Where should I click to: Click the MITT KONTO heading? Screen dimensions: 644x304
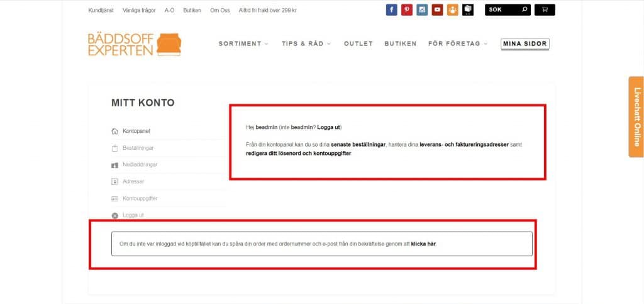tap(143, 103)
